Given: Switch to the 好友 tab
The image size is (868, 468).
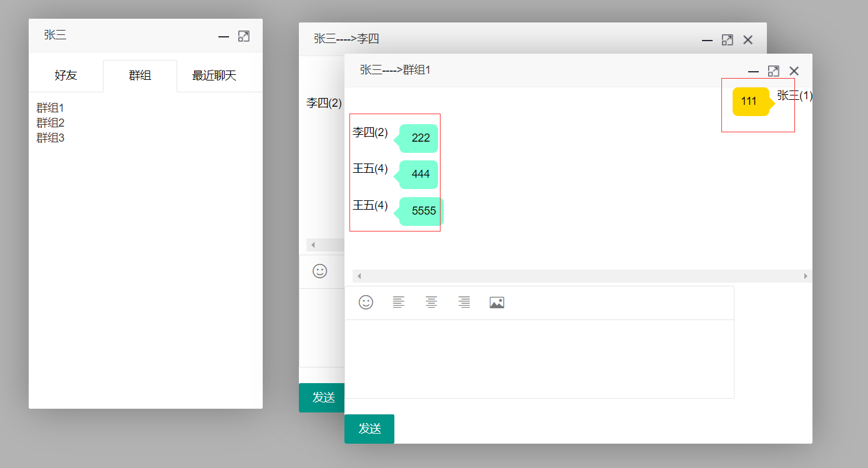Looking at the screenshot, I should [66, 76].
